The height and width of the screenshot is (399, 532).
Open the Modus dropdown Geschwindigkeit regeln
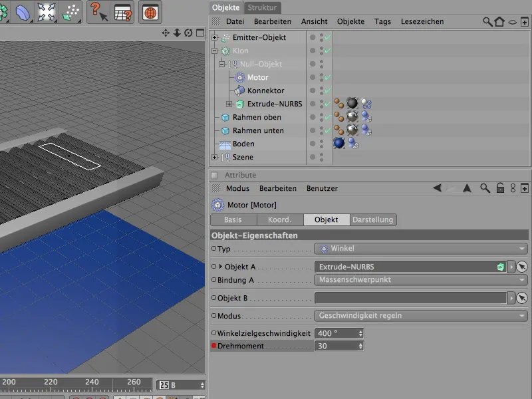[420, 315]
